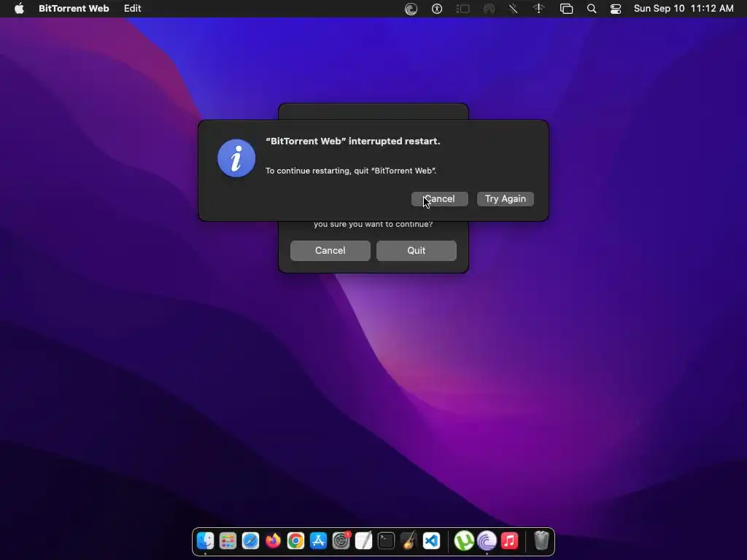Screen dimensions: 747x560
Task: Click BitTorrent status icon in menu bar
Action: 411,9
